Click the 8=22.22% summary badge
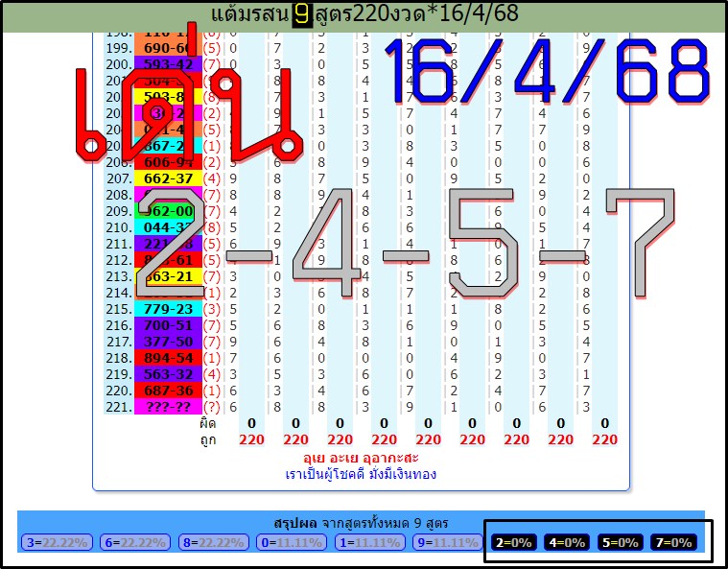Viewport: 728px width, 569px height. coord(213,542)
